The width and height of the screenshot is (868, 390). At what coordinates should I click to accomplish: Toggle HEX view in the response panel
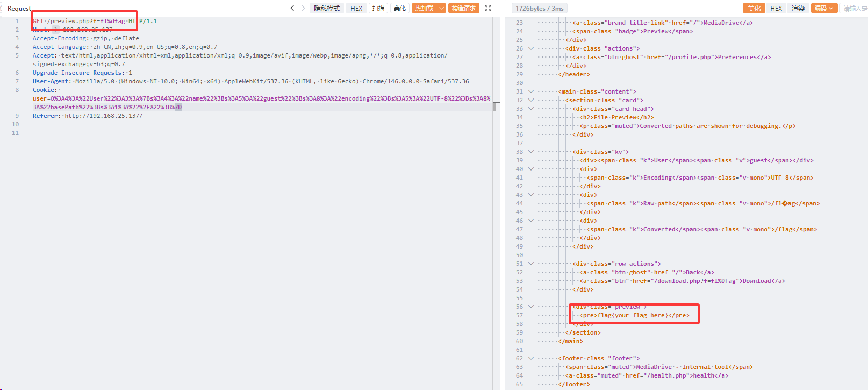(x=776, y=8)
